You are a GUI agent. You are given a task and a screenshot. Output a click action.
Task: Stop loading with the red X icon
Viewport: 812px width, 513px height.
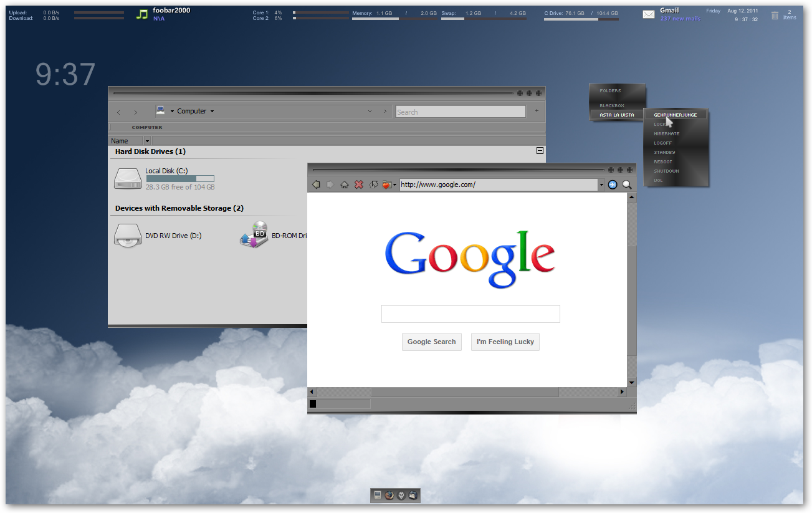tap(359, 185)
